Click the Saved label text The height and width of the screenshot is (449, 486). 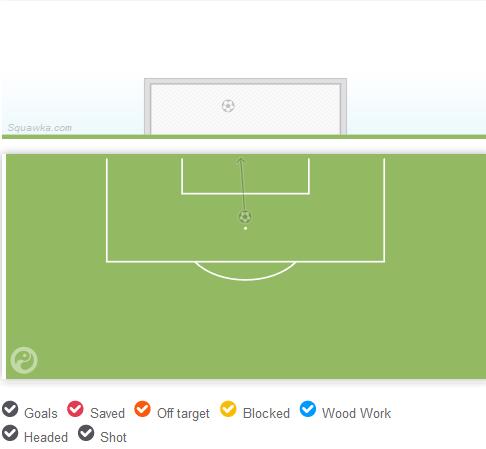click(x=107, y=413)
